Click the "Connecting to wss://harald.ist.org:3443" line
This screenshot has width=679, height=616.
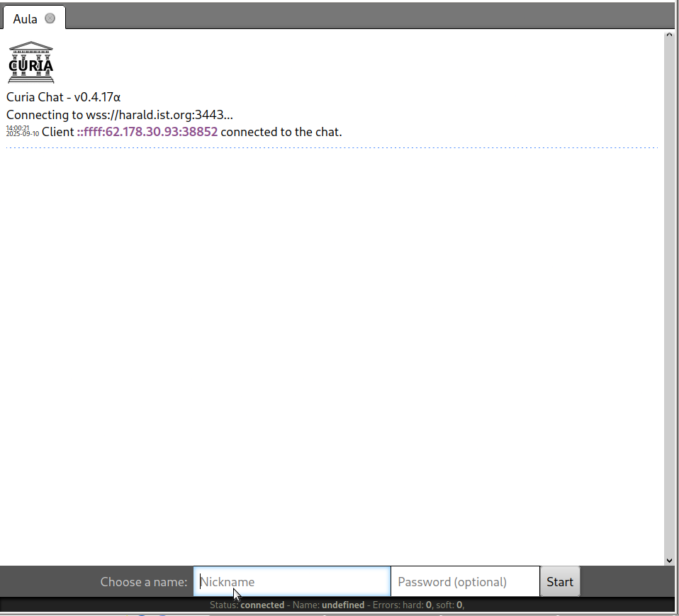pyautogui.click(x=119, y=114)
